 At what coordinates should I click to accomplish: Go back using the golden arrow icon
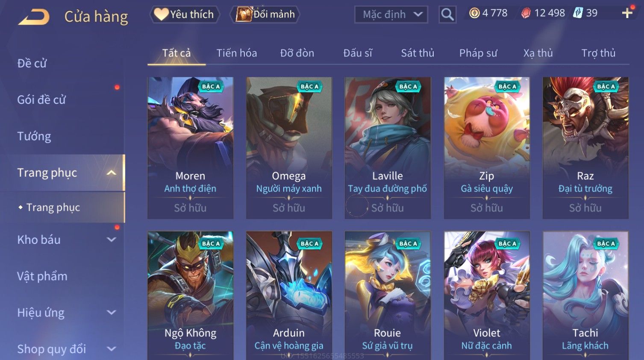pyautogui.click(x=34, y=17)
